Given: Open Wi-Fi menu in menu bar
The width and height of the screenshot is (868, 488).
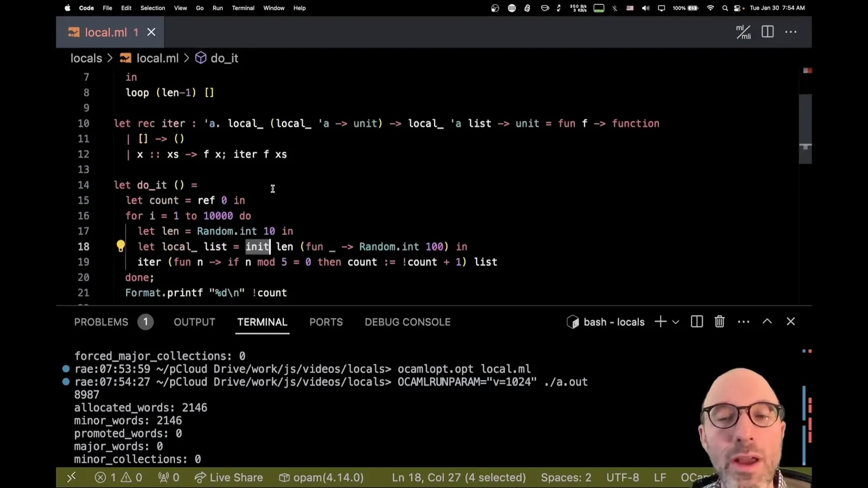Looking at the screenshot, I should click(x=710, y=8).
